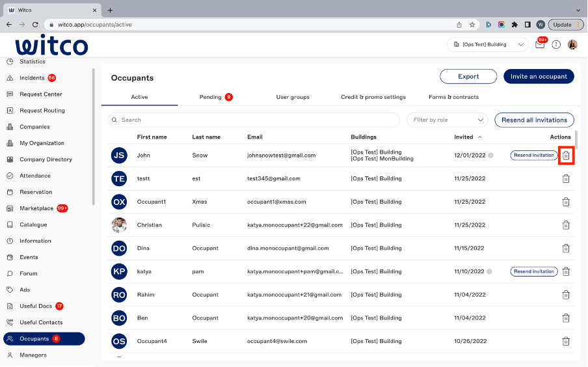Viewport: 588px width, 367px height.
Task: Open Useful Docs in sidebar
Action: pyautogui.click(x=36, y=306)
